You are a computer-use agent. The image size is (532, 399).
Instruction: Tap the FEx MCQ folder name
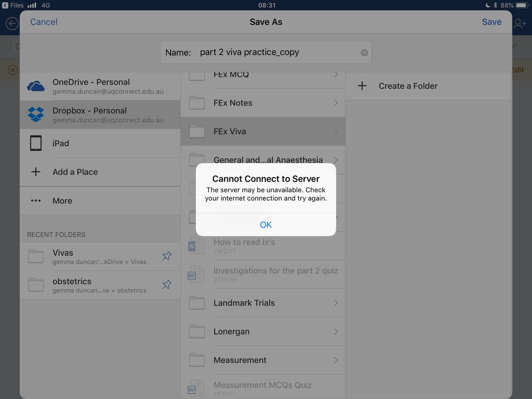pyautogui.click(x=231, y=75)
